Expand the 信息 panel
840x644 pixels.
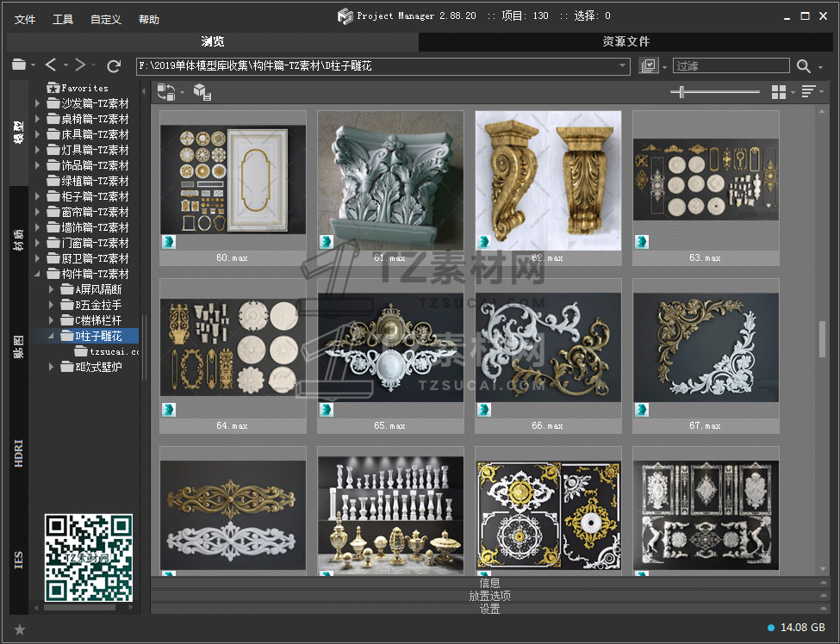tap(489, 583)
